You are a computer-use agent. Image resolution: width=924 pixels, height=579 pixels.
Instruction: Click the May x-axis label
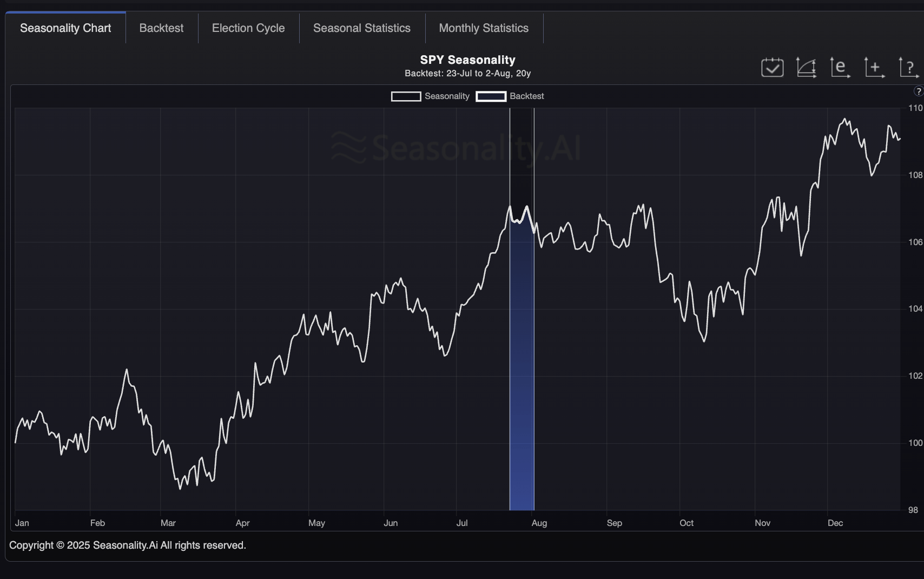(317, 523)
